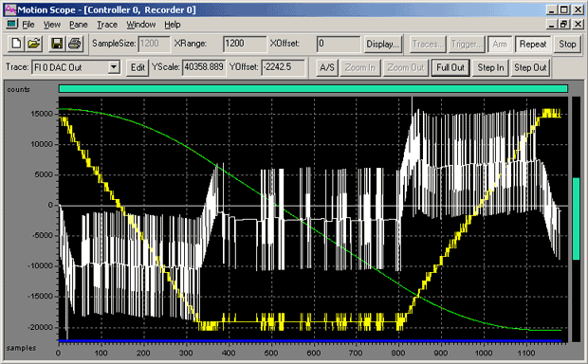Open the Help menu
Viewport: 588px width, 364px height.
click(x=173, y=25)
